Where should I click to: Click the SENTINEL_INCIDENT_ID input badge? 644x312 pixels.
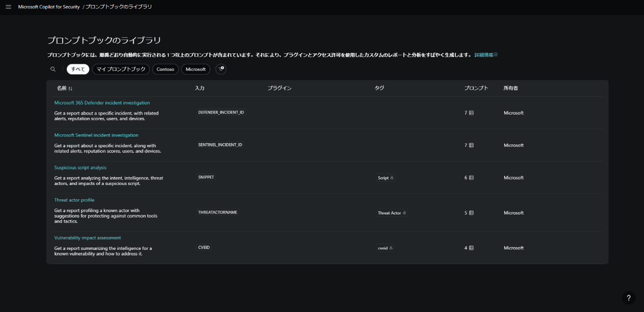tap(220, 144)
